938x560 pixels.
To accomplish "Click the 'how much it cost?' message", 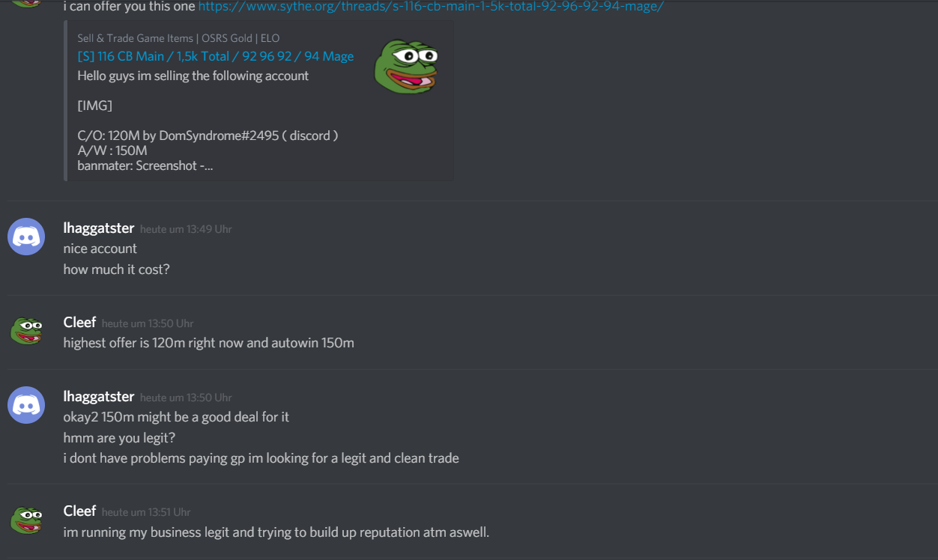I will tap(117, 270).
